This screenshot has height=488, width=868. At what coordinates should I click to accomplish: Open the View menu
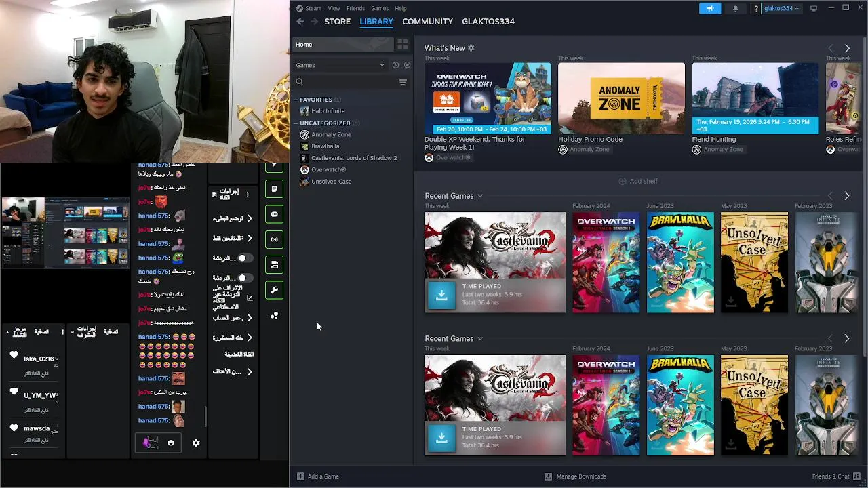334,8
